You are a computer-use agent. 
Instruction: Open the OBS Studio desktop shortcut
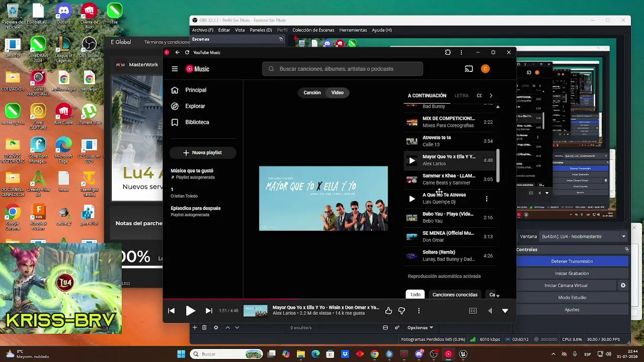click(x=89, y=48)
